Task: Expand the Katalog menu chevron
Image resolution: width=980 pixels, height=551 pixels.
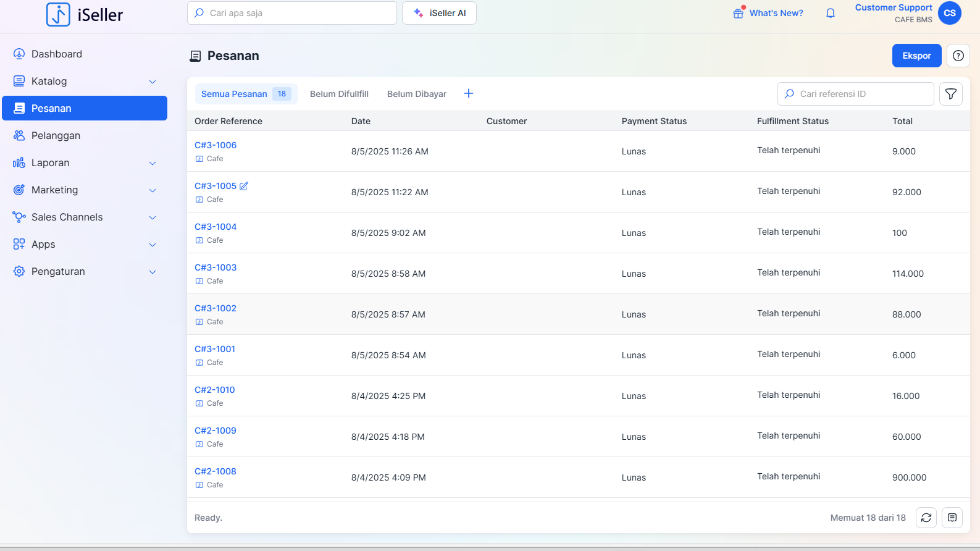Action: click(153, 82)
